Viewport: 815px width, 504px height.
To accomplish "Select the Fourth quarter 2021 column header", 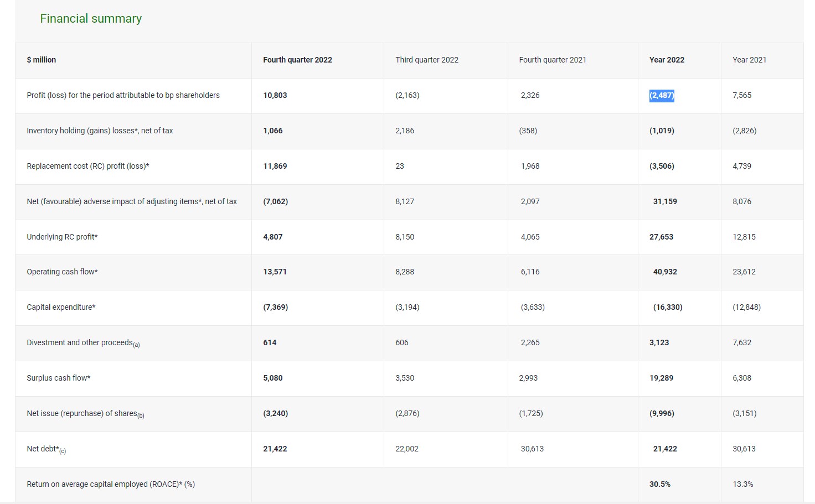I will [552, 60].
